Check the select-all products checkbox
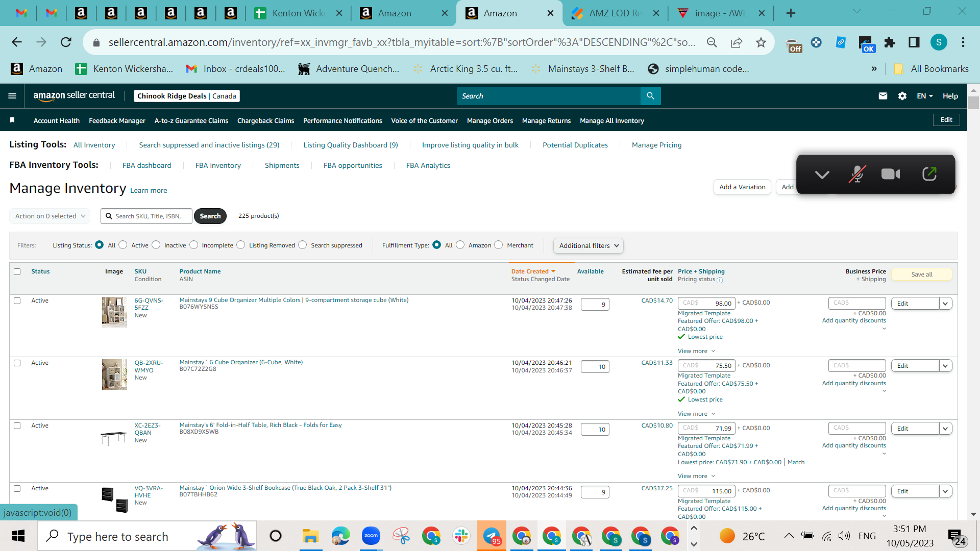This screenshot has height=551, width=980. click(17, 271)
